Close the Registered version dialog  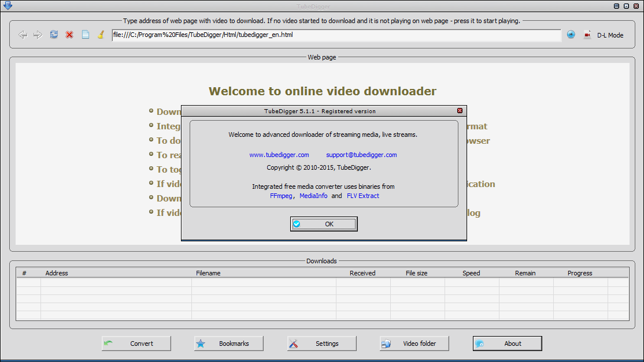pos(460,111)
